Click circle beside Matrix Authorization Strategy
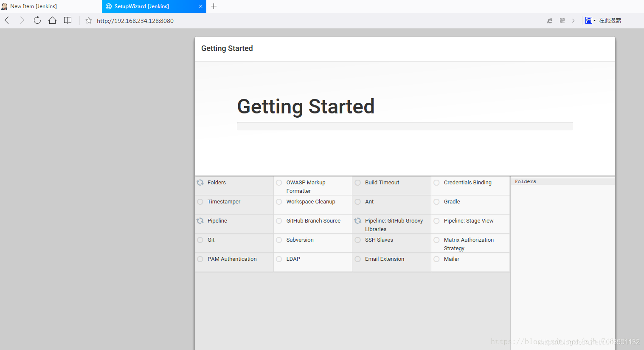 (x=436, y=240)
